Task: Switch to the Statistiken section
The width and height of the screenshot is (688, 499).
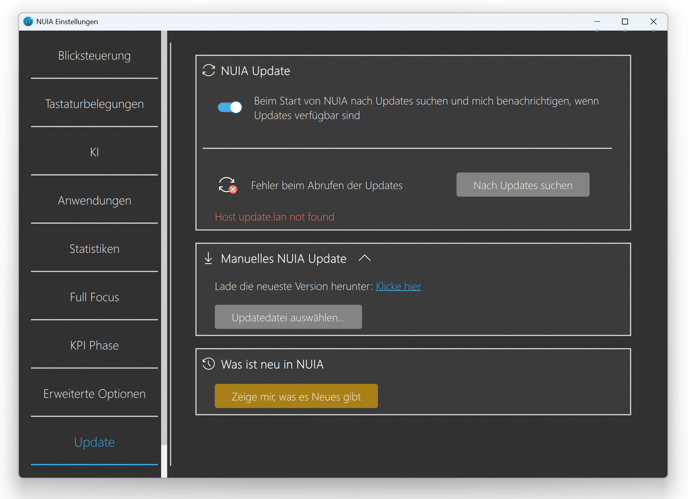Action: pyautogui.click(x=94, y=249)
